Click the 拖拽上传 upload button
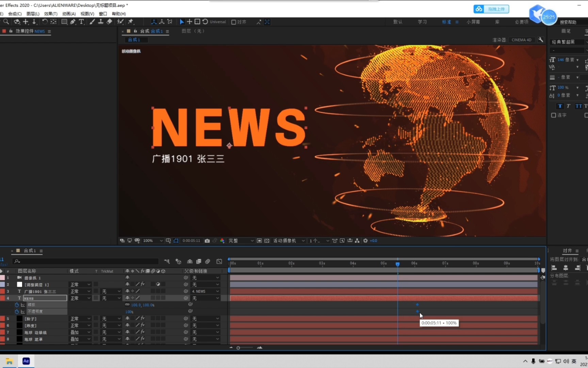Screen dimensions: 588x368 (491, 9)
